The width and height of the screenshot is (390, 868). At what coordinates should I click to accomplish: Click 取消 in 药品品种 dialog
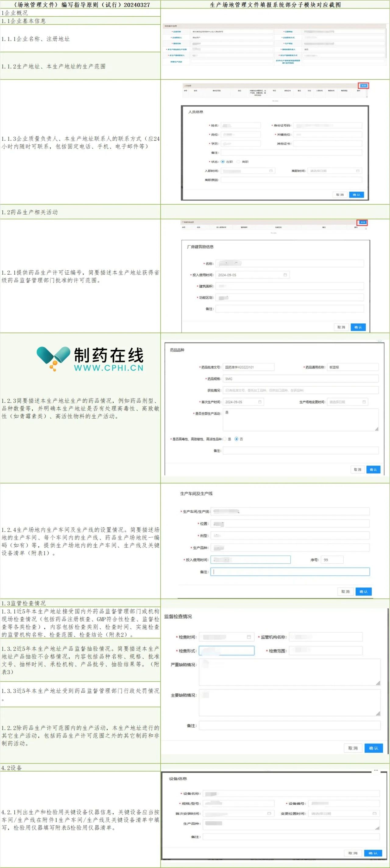[357, 470]
